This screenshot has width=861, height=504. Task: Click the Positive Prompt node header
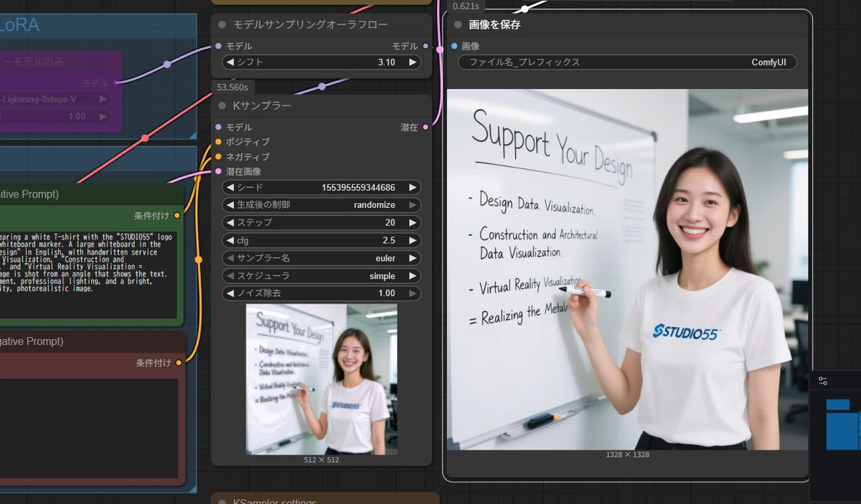coord(92,194)
